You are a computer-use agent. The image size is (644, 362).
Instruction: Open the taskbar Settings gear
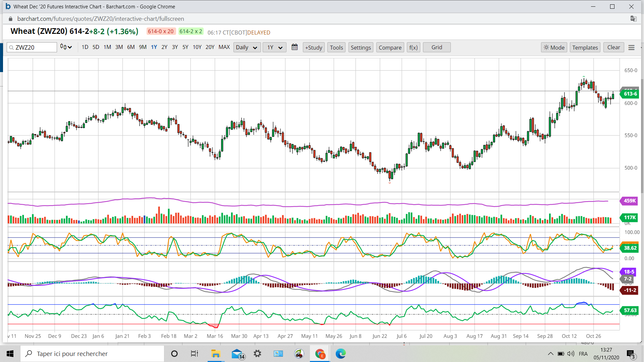point(257,354)
